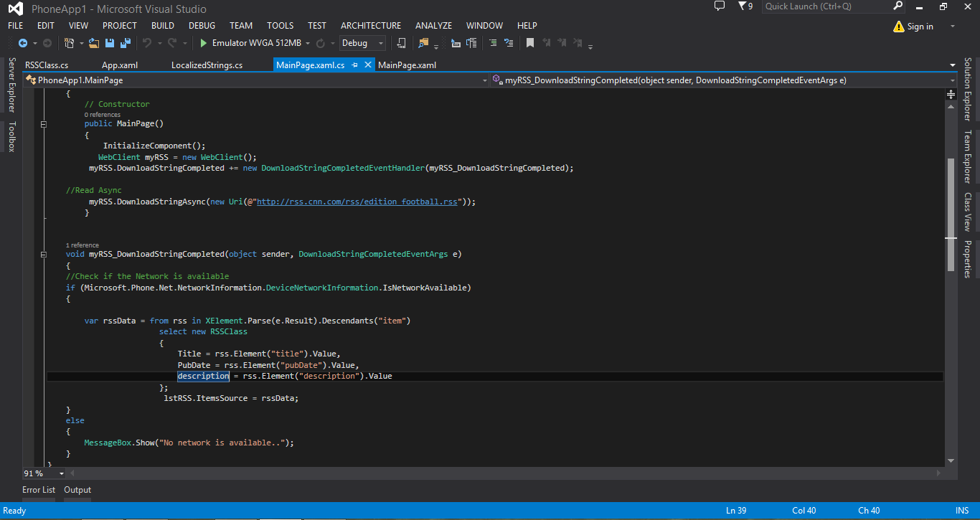
Task: Click the '1 reference' CodeLens above myRSS_DownloadStringCompleted
Action: pos(83,245)
